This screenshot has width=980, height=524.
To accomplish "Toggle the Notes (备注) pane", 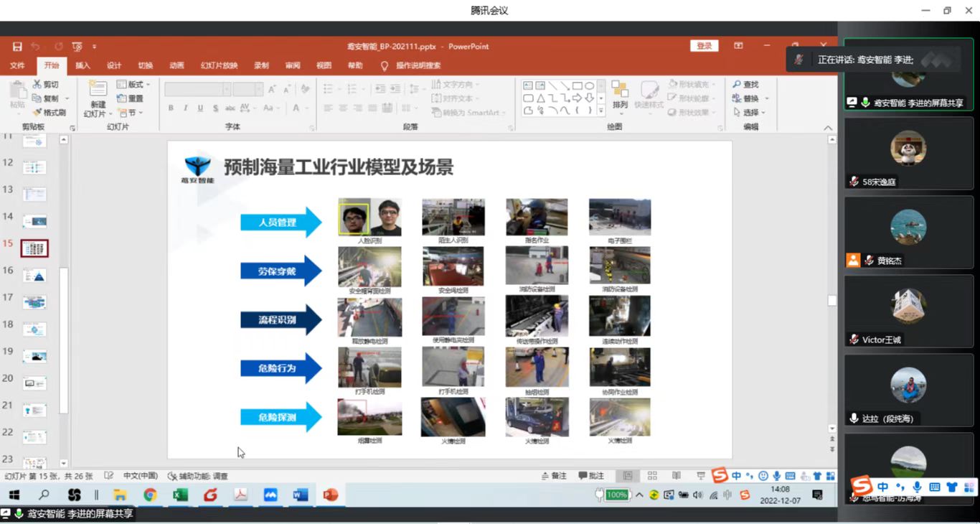I will [554, 476].
